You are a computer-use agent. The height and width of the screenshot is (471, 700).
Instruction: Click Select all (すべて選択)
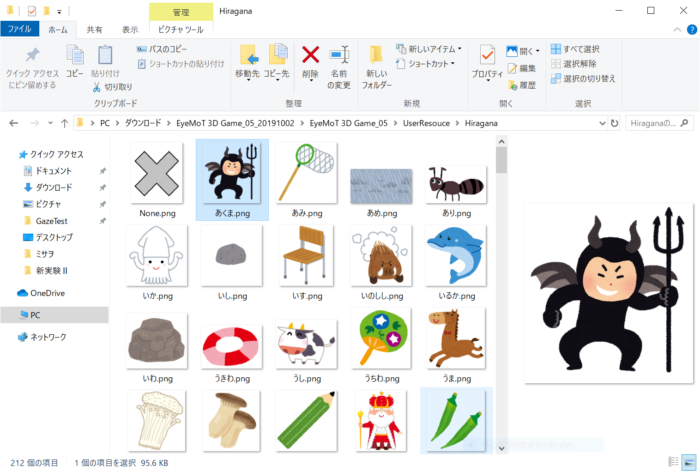[574, 49]
